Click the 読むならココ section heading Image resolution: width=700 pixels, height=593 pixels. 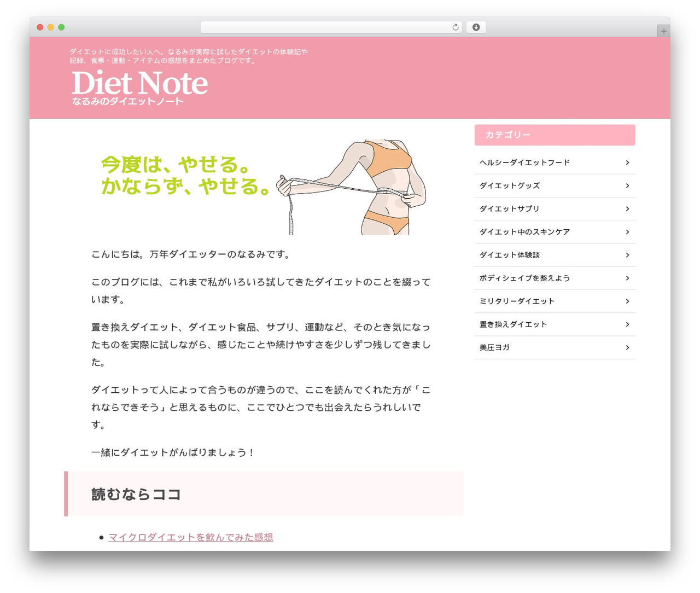264,494
